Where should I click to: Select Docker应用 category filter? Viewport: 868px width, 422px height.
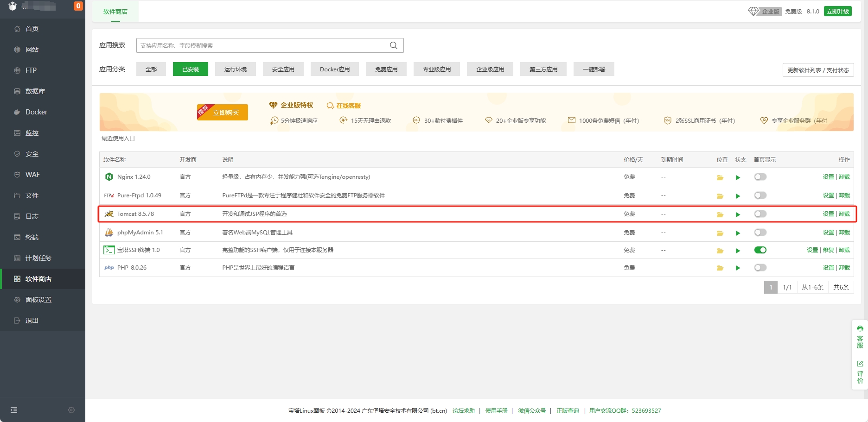point(335,69)
